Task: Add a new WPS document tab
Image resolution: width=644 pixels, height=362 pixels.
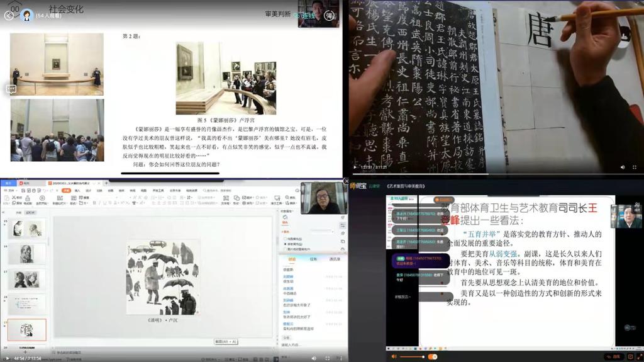Action: (106, 183)
